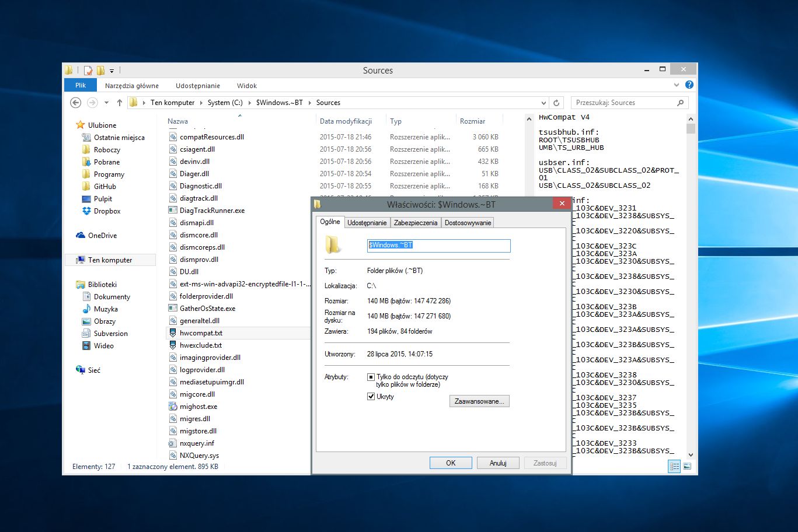Screen dimensions: 798x532
Task: Click the Zaawansowane... button
Action: 479,401
